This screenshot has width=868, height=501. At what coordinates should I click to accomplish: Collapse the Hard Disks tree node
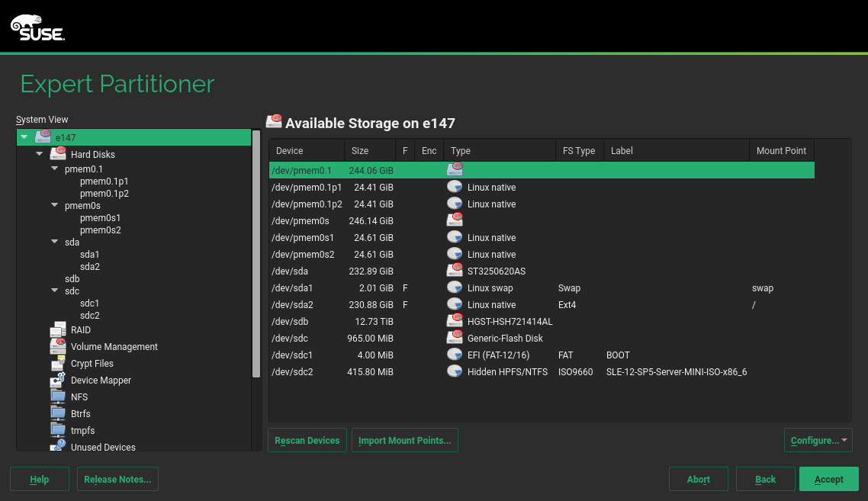pyautogui.click(x=40, y=155)
